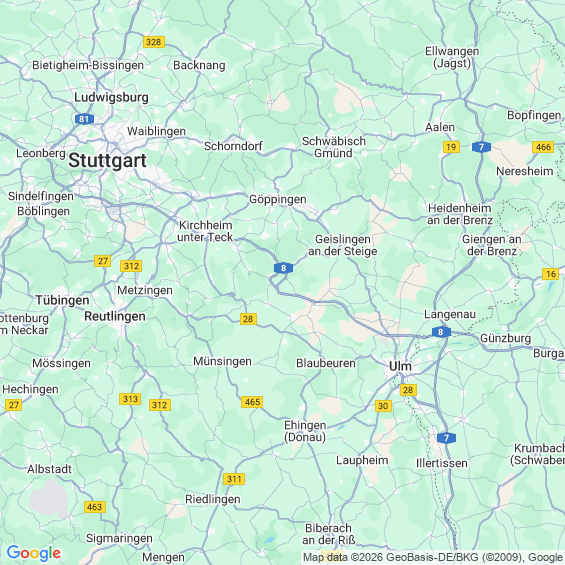Click the 466 road shield near Neresheim
This screenshot has width=565, height=565.
click(543, 147)
